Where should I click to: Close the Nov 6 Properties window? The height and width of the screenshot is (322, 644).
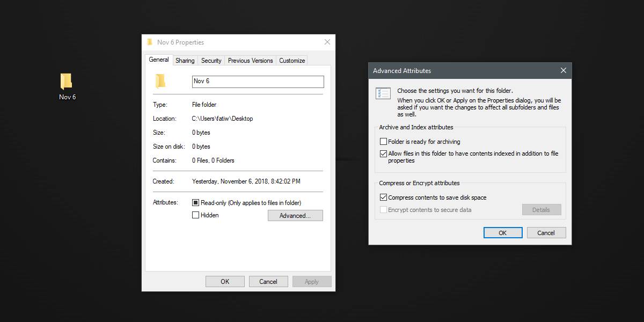[327, 42]
